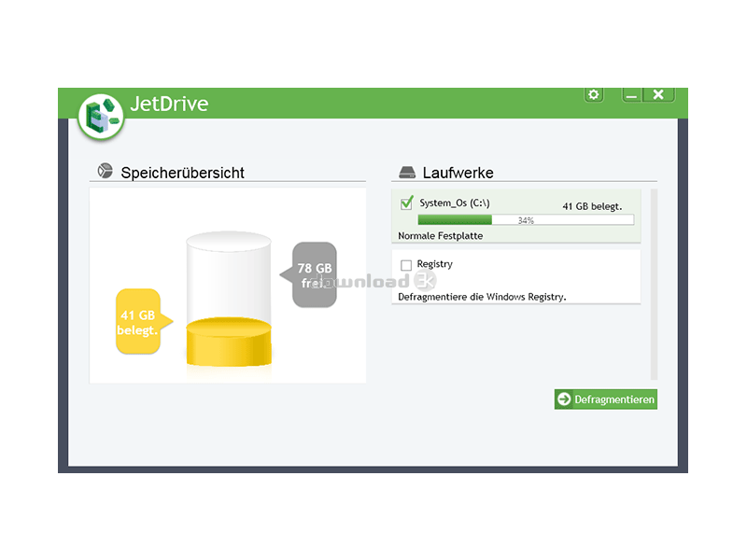Screen dimensions: 747x560
Task: Click the gray '78 GB frei' callout
Action: [x=308, y=274]
